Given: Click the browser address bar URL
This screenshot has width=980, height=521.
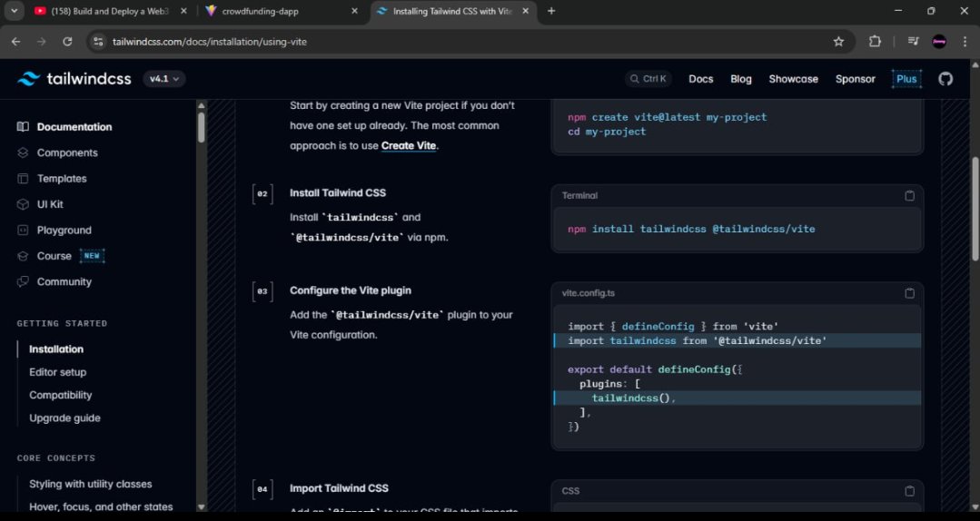Looking at the screenshot, I should (210, 42).
